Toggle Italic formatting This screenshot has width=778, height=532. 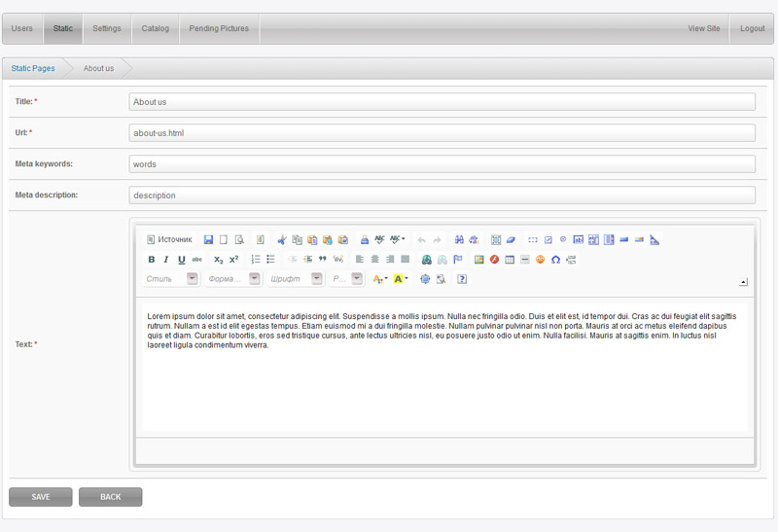tap(166, 260)
